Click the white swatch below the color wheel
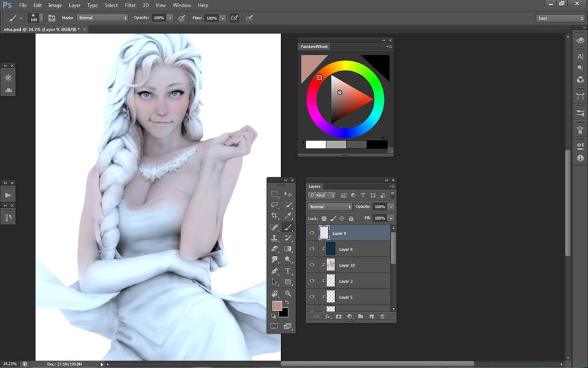The image size is (588, 368). coord(315,145)
